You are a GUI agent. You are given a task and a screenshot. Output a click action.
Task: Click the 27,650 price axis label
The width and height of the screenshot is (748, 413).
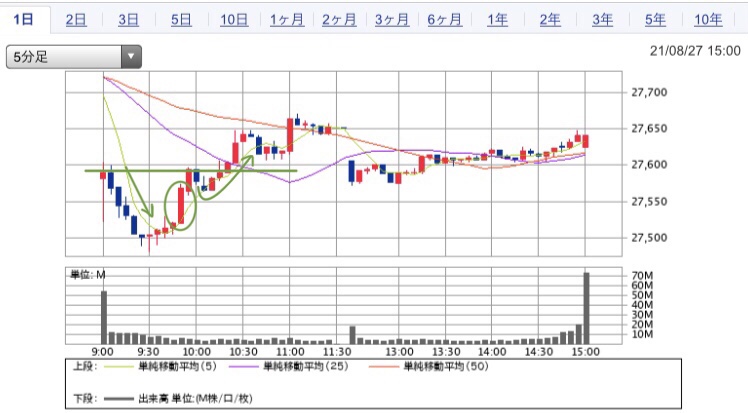point(649,128)
